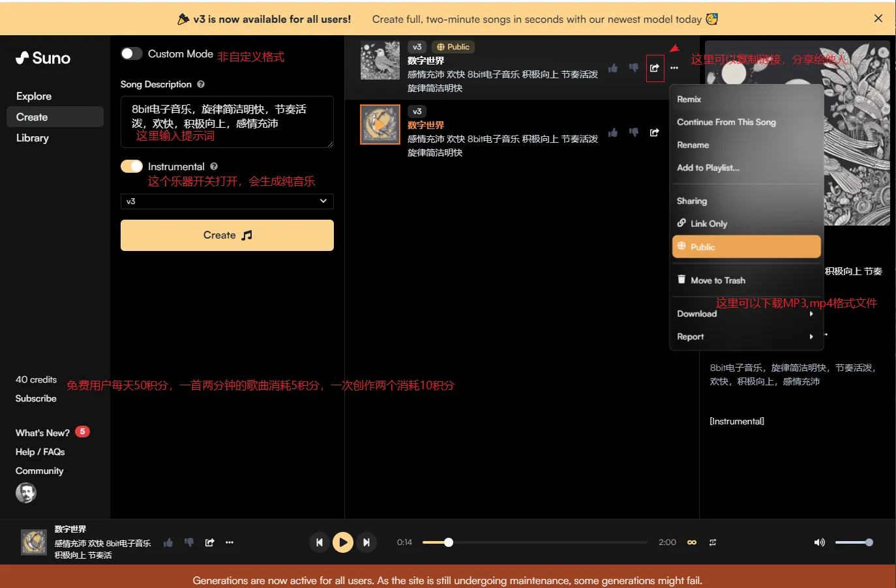Mute the player volume speaker icon

(819, 542)
